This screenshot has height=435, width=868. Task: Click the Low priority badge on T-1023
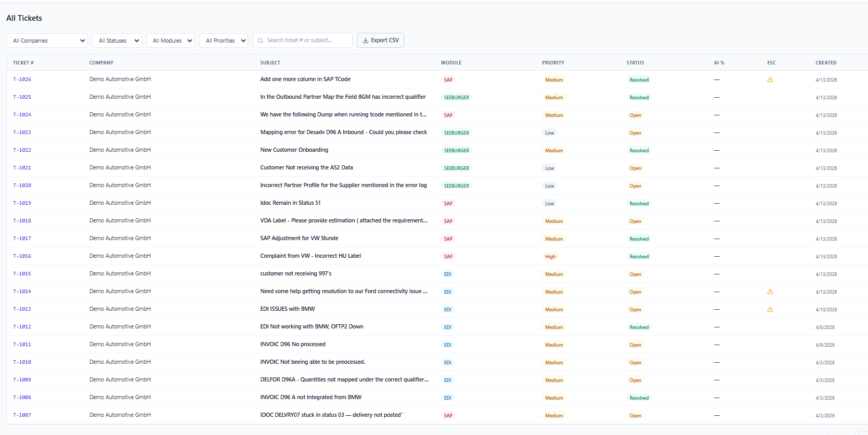pyautogui.click(x=550, y=133)
